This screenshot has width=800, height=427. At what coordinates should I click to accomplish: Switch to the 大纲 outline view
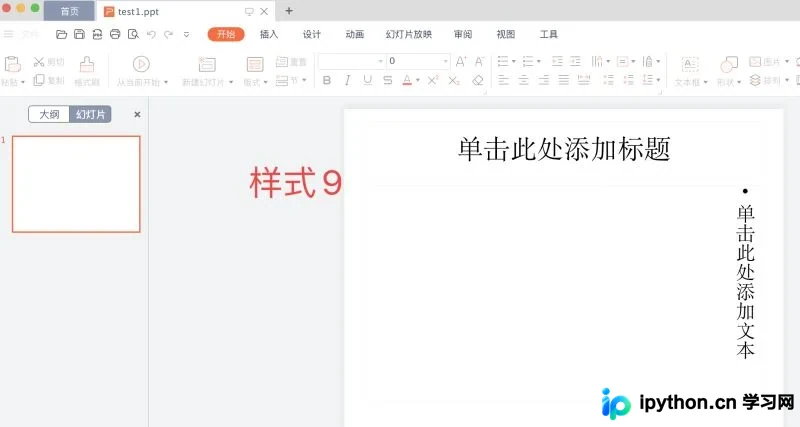point(49,114)
